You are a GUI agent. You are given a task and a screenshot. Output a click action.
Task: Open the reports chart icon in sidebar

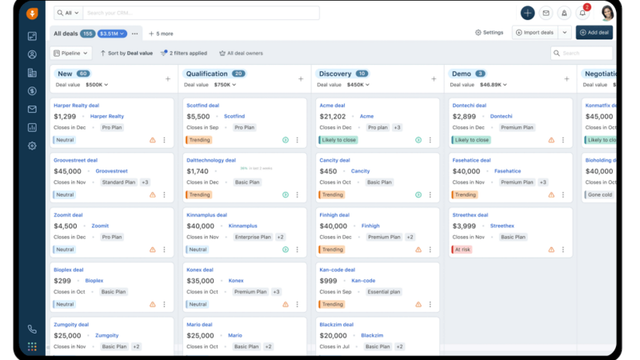click(32, 127)
